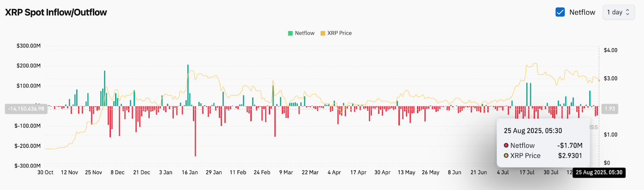Viewport: 644px width, 190px height.
Task: Click the 4 Jul date label
Action: pyautogui.click(x=503, y=172)
